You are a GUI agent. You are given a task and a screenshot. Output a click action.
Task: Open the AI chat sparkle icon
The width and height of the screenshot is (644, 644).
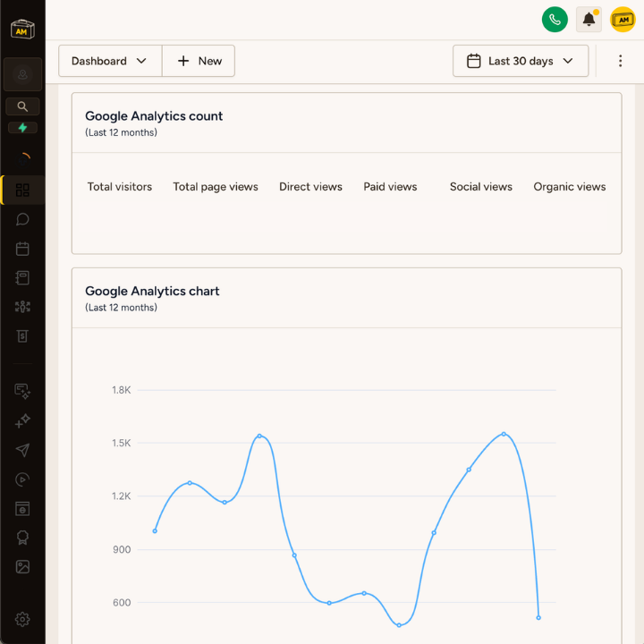[22, 391]
